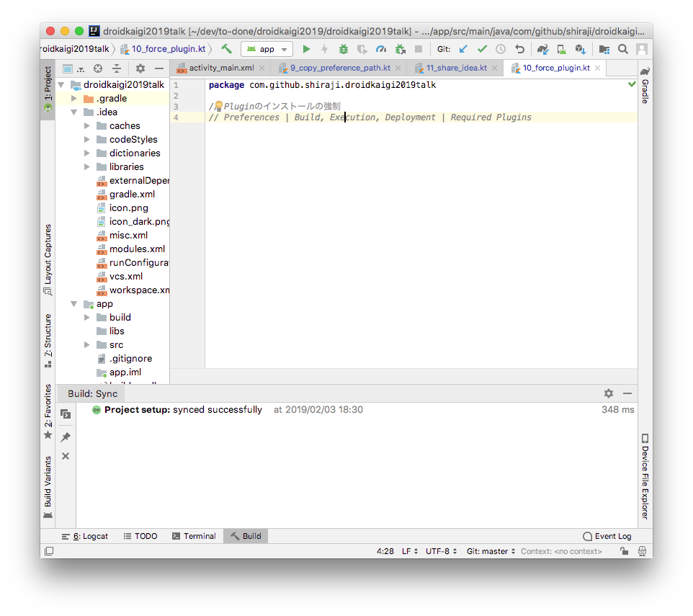Open app run configuration dropdown
Viewport: 693px width, 616px height.
267,49
